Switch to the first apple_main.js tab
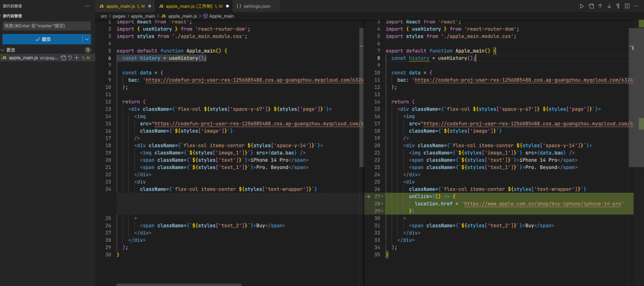This screenshot has width=644, height=286. [x=125, y=6]
